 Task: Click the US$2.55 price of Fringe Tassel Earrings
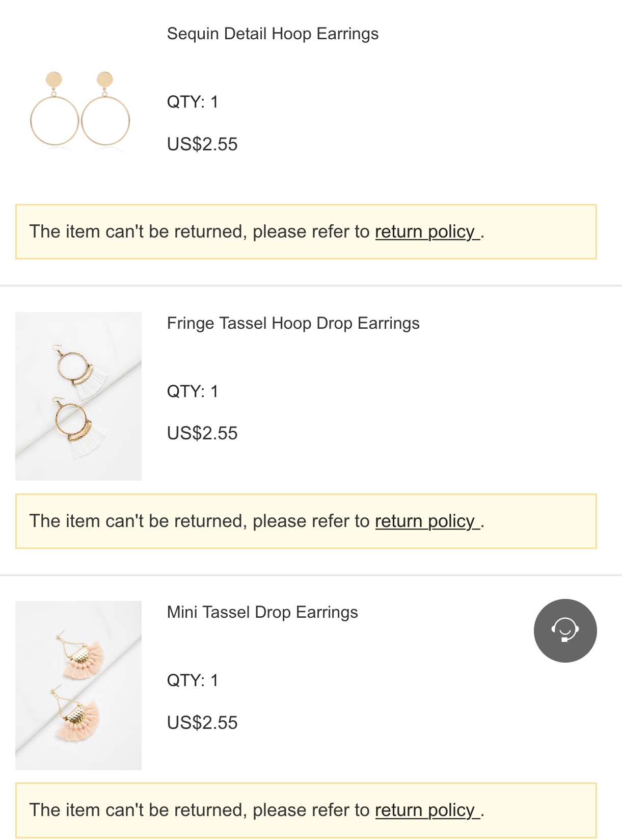pyautogui.click(x=202, y=434)
